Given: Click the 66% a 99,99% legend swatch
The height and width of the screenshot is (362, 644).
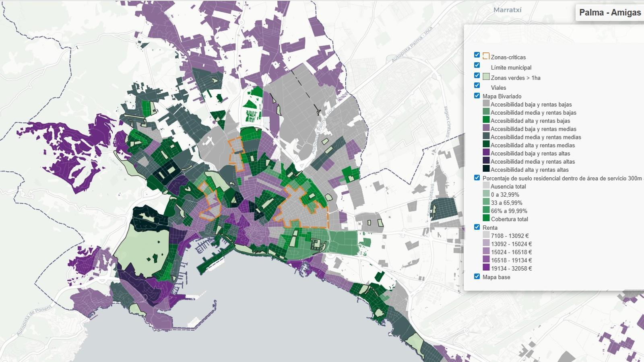Looking at the screenshot, I should click(486, 210).
